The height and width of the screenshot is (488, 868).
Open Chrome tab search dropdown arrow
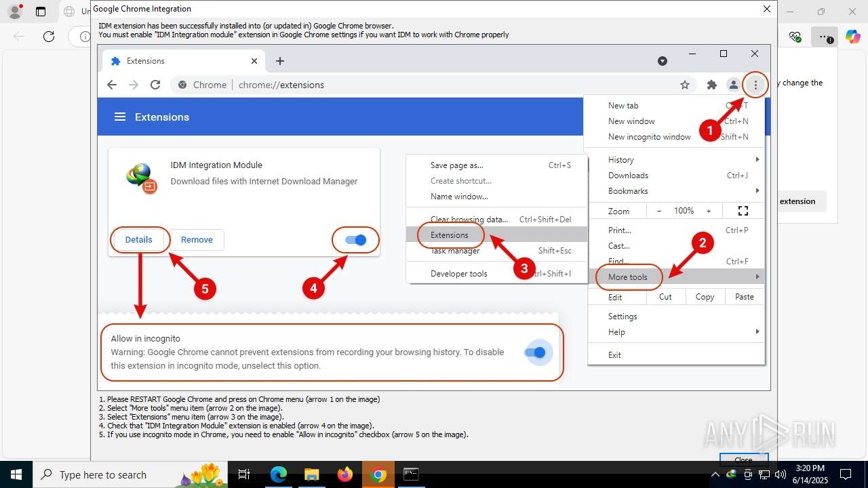click(663, 61)
